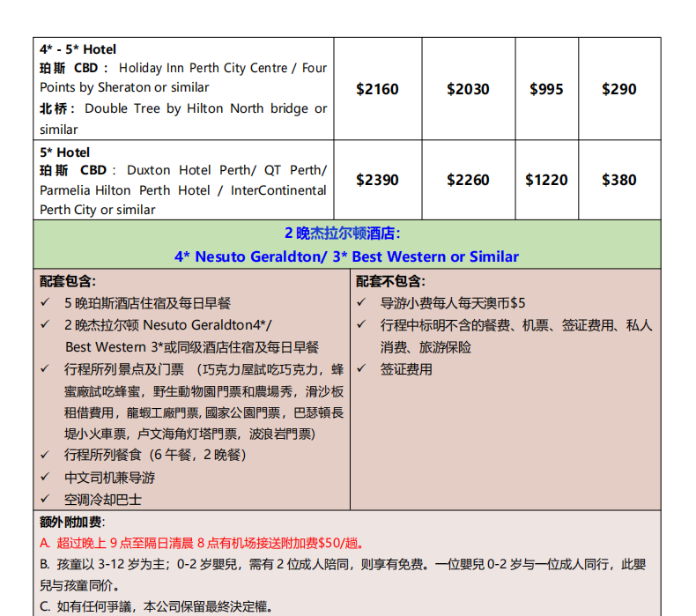Click the '额外附加费' heading

70,522
